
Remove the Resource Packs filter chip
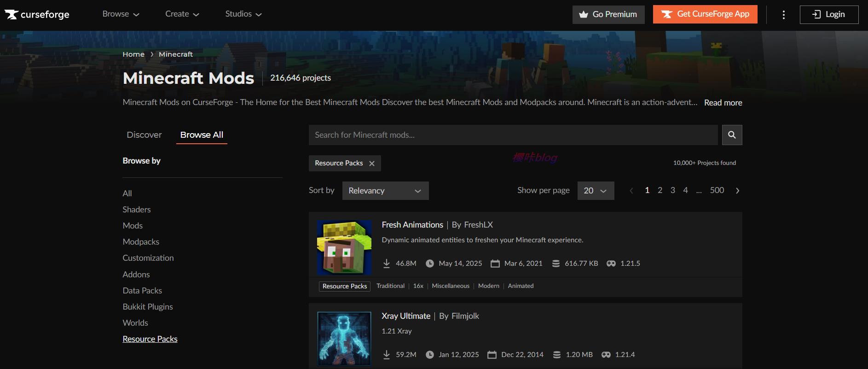point(372,164)
